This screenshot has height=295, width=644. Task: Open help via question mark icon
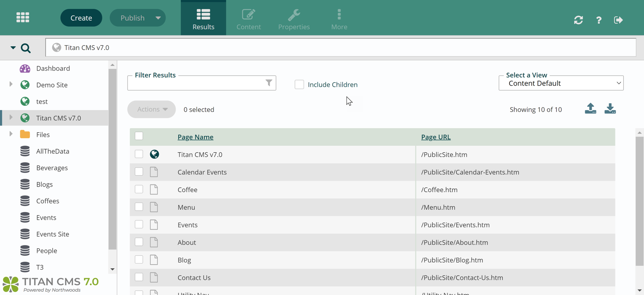[x=599, y=20]
